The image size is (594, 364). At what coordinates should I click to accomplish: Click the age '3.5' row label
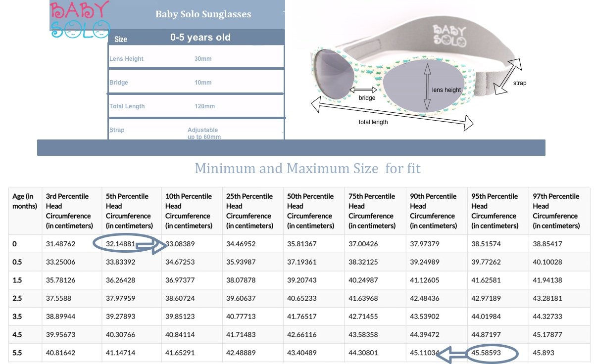tap(17, 317)
